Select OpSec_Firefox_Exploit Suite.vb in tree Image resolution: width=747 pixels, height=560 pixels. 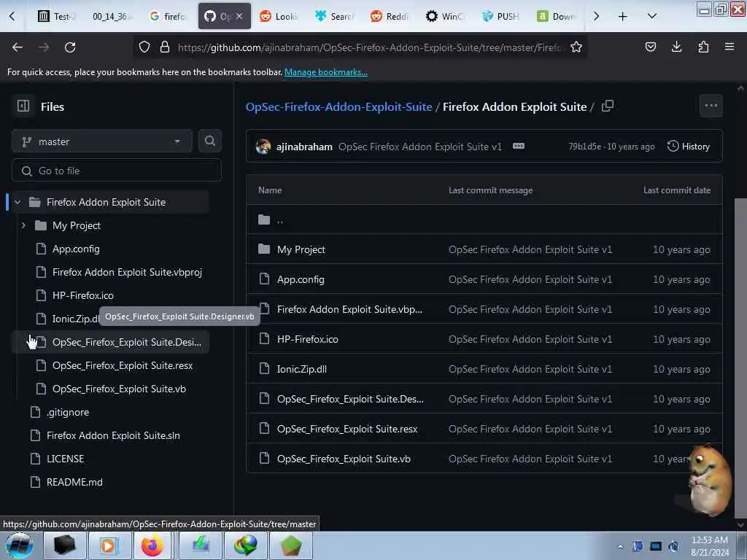(119, 389)
